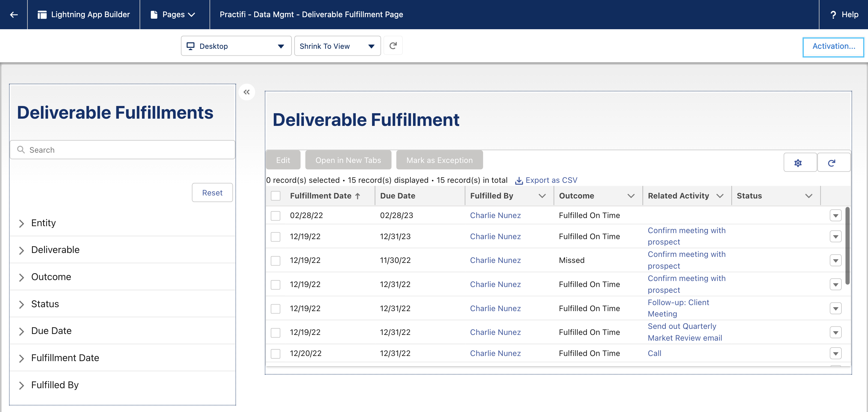The image size is (868, 412).
Task: Click the back arrow icon
Action: point(14,14)
